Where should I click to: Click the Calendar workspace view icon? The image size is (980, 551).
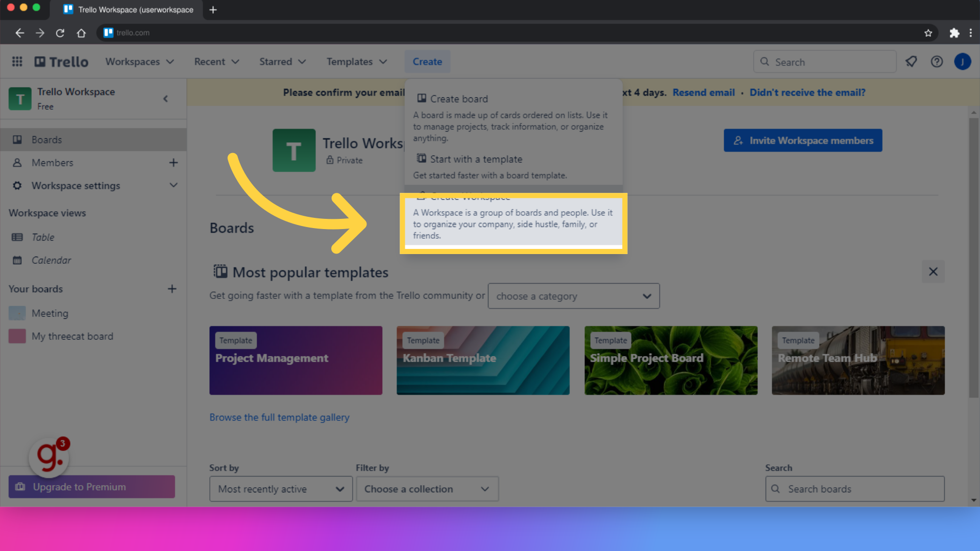17,260
